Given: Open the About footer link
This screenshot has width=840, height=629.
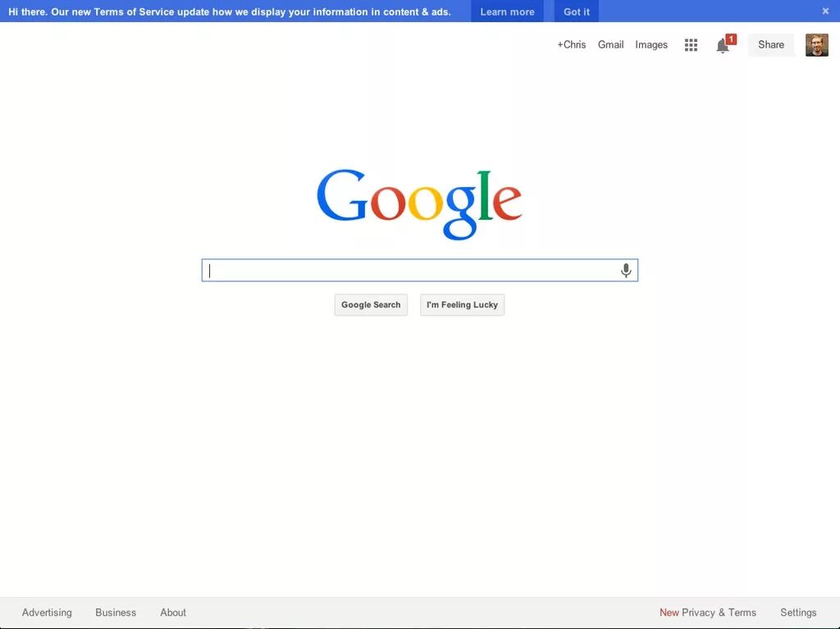Looking at the screenshot, I should click(x=173, y=613).
